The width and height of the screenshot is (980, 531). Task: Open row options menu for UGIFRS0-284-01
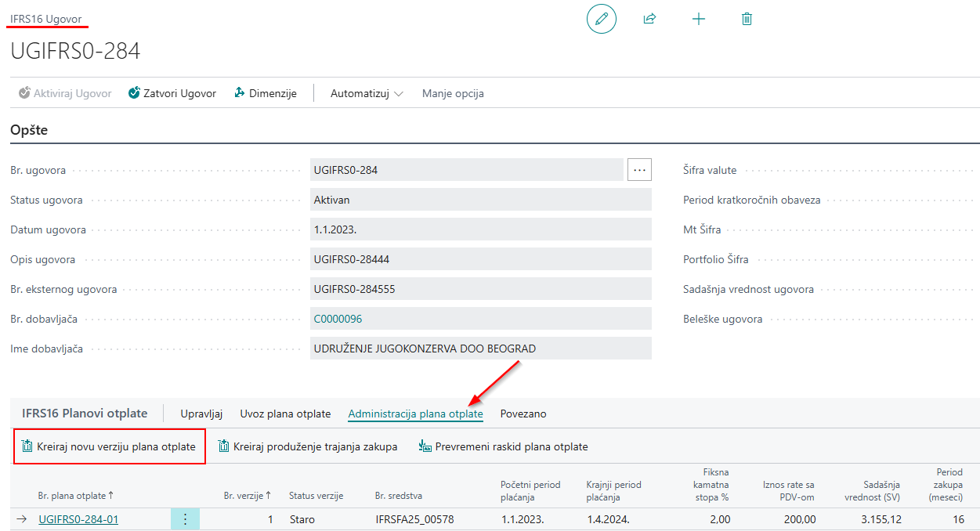(185, 518)
